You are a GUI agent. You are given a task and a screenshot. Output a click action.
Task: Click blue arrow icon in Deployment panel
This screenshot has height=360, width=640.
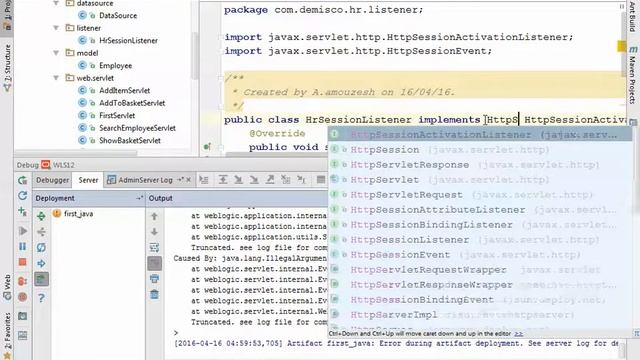(41, 263)
